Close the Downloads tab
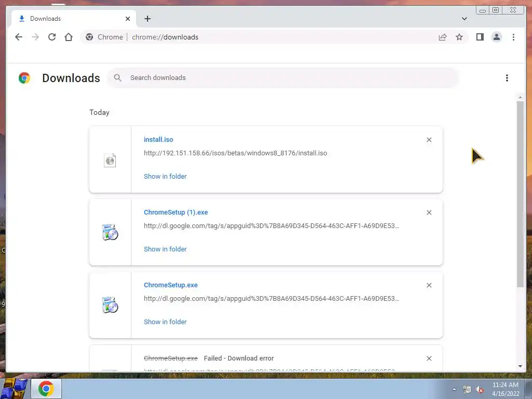532x399 pixels. coord(128,19)
